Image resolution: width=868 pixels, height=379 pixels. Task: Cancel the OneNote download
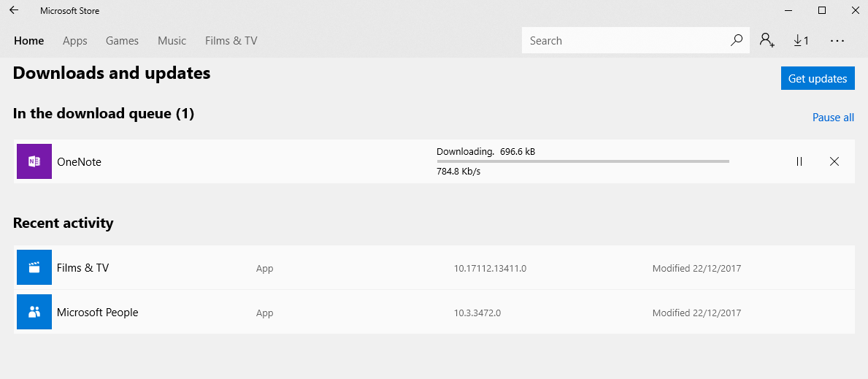coord(834,161)
